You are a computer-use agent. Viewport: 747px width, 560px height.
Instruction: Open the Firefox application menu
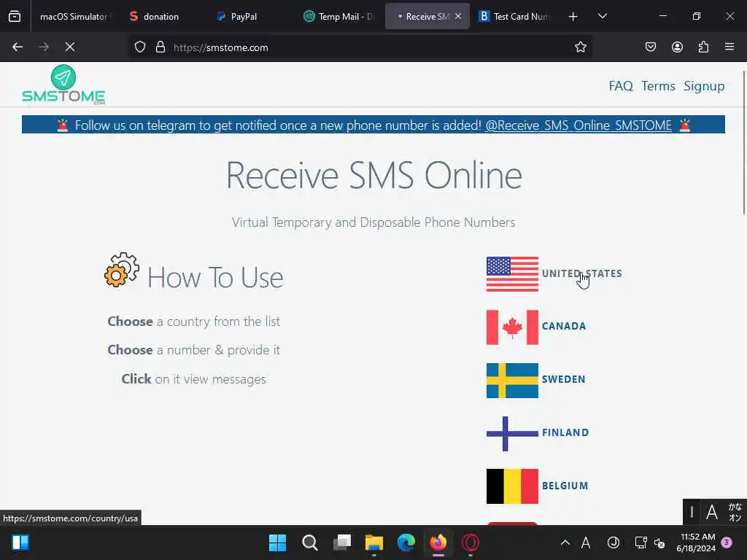(x=729, y=47)
